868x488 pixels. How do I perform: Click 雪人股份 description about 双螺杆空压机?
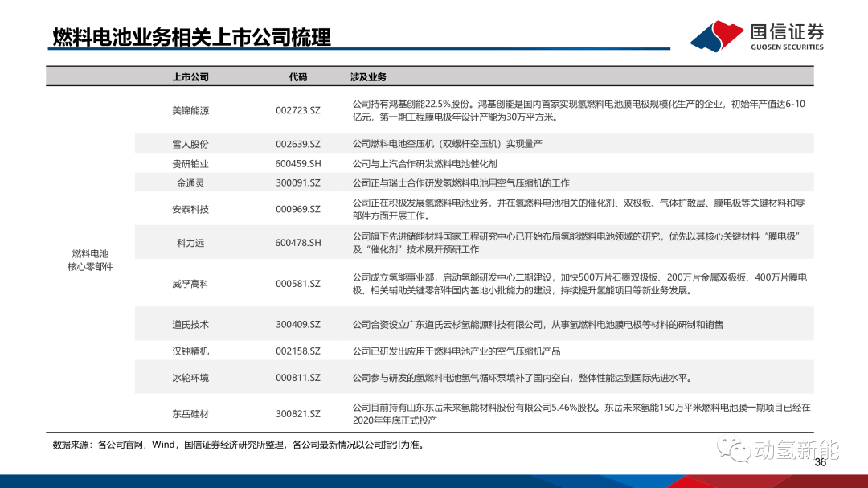coord(448,144)
